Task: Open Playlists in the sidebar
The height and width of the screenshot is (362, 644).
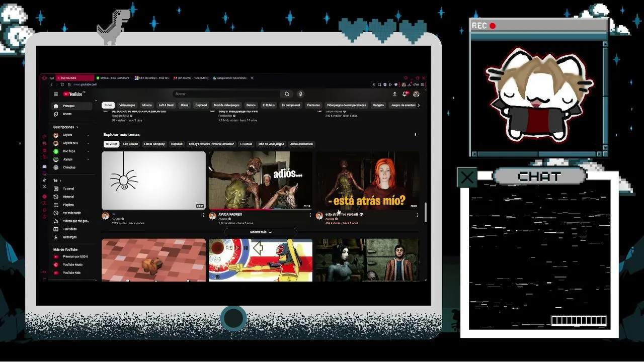Action: pos(71,205)
